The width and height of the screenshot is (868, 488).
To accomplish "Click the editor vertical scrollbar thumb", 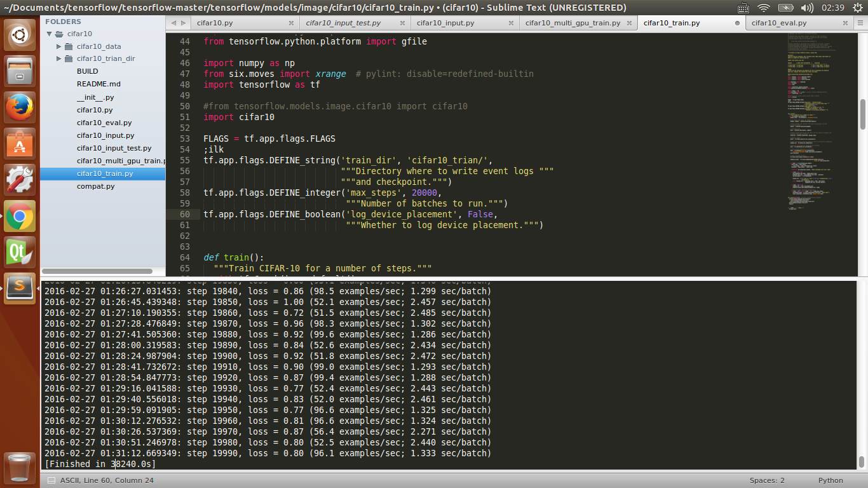I will (x=862, y=114).
